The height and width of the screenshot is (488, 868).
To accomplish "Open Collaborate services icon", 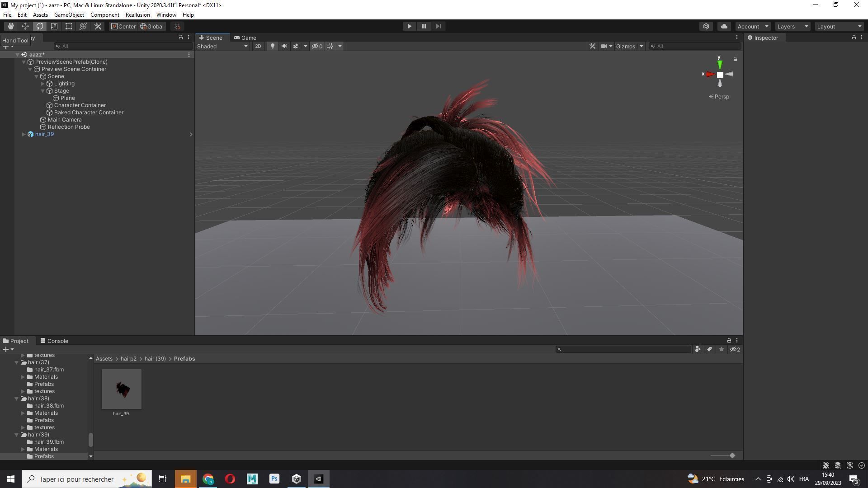I will (706, 26).
